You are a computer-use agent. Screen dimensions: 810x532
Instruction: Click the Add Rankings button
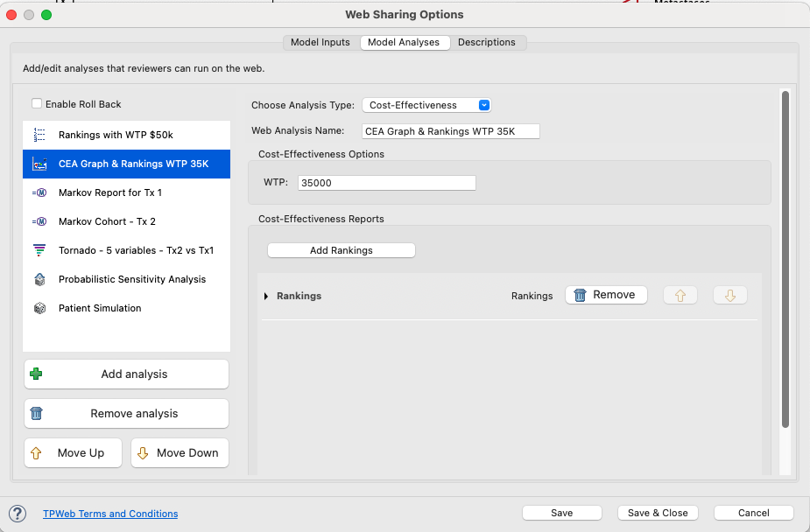point(342,250)
